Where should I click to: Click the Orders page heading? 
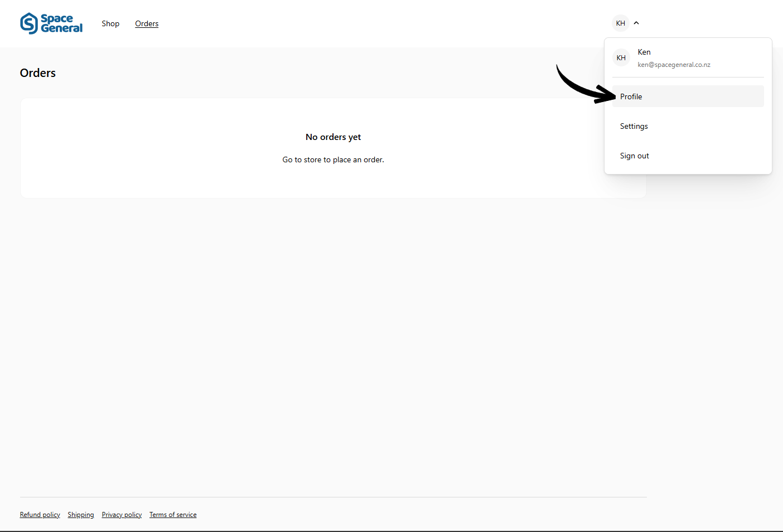38,73
